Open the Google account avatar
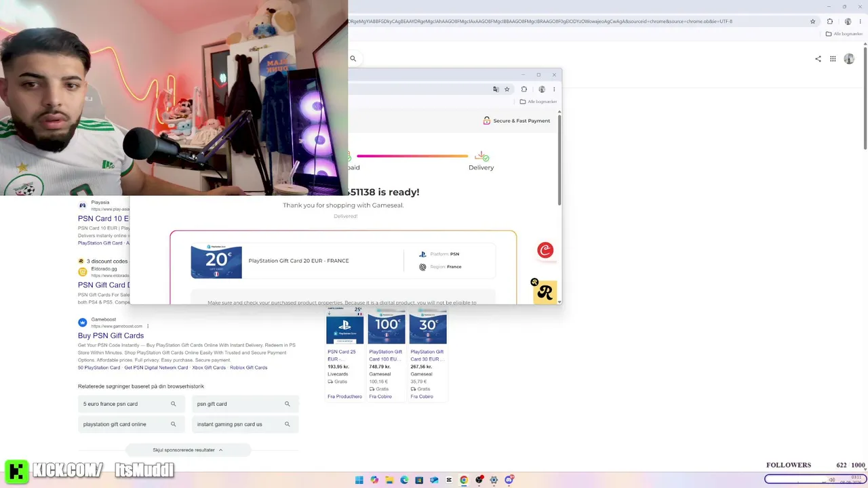Image resolution: width=868 pixels, height=488 pixels. point(849,59)
